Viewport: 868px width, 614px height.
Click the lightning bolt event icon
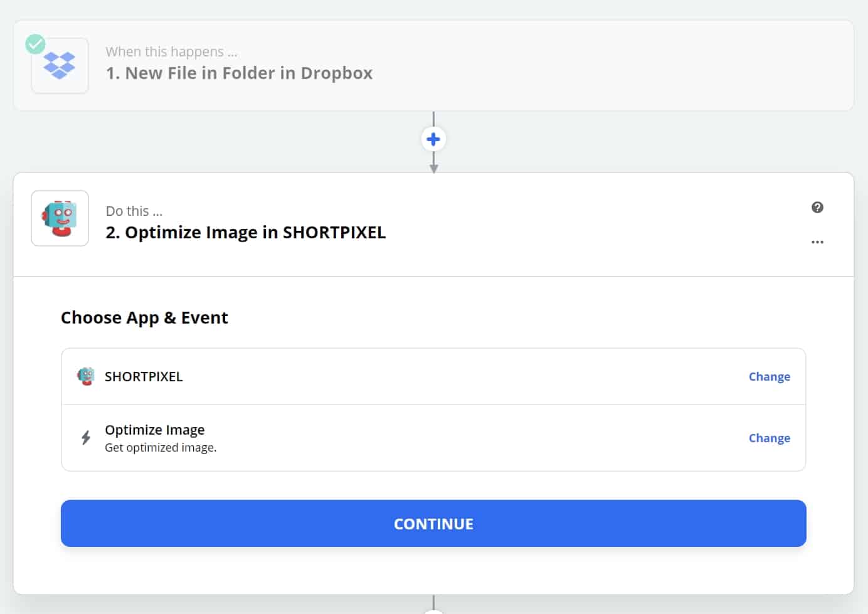[x=86, y=438]
